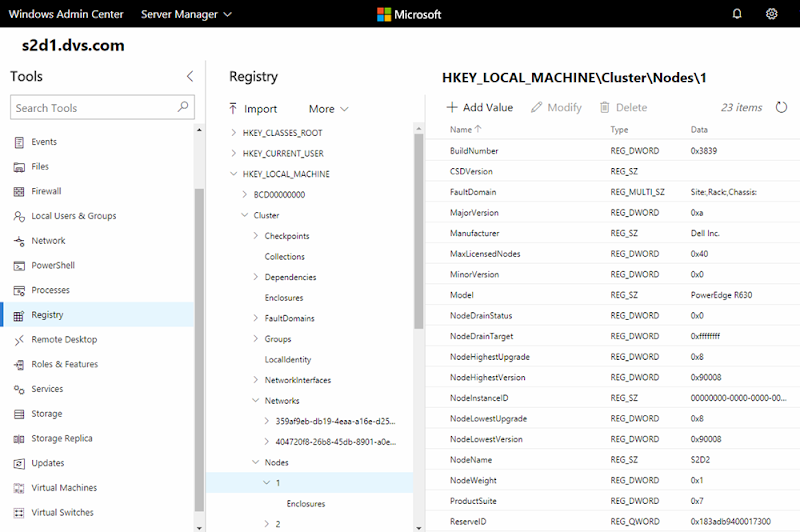Click in the Search Tools field
Screen dimensions: 800x532
coord(102,108)
